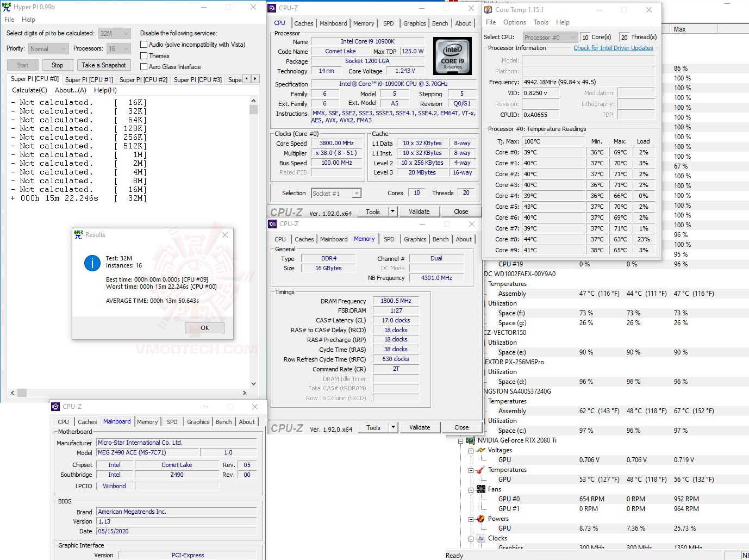749x560 pixels.
Task: Open Tools dropdown arrow in CPU-Z CPU window
Action: pyautogui.click(x=392, y=211)
